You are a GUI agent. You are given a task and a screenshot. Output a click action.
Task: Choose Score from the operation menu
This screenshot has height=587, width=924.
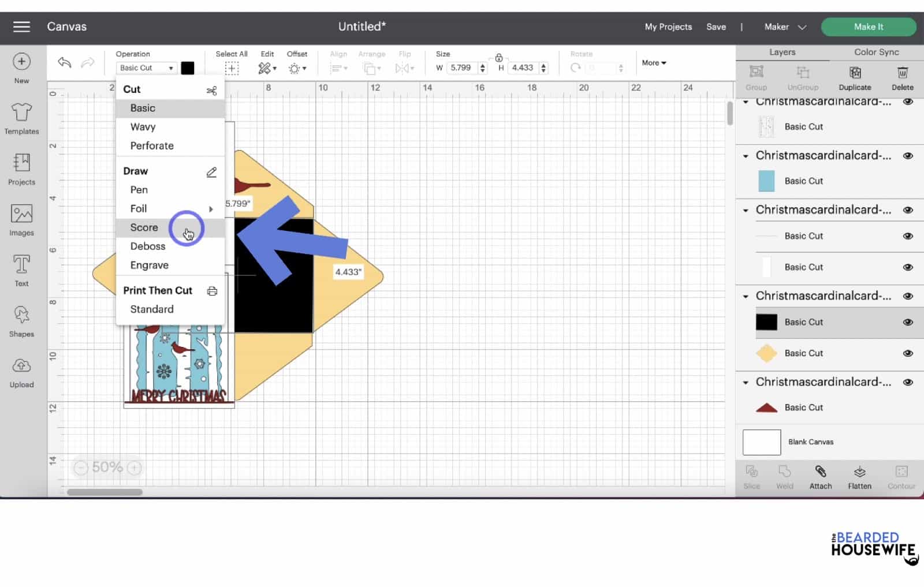[x=144, y=227]
